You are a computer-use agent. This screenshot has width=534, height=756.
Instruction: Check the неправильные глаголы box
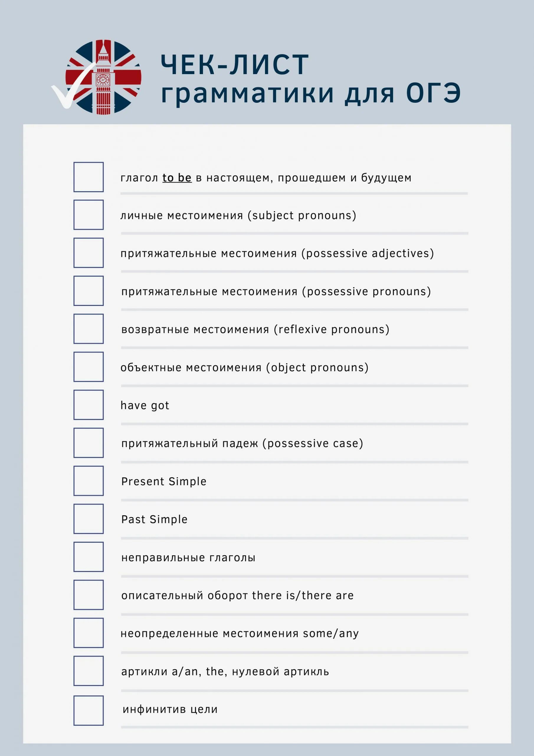89,557
